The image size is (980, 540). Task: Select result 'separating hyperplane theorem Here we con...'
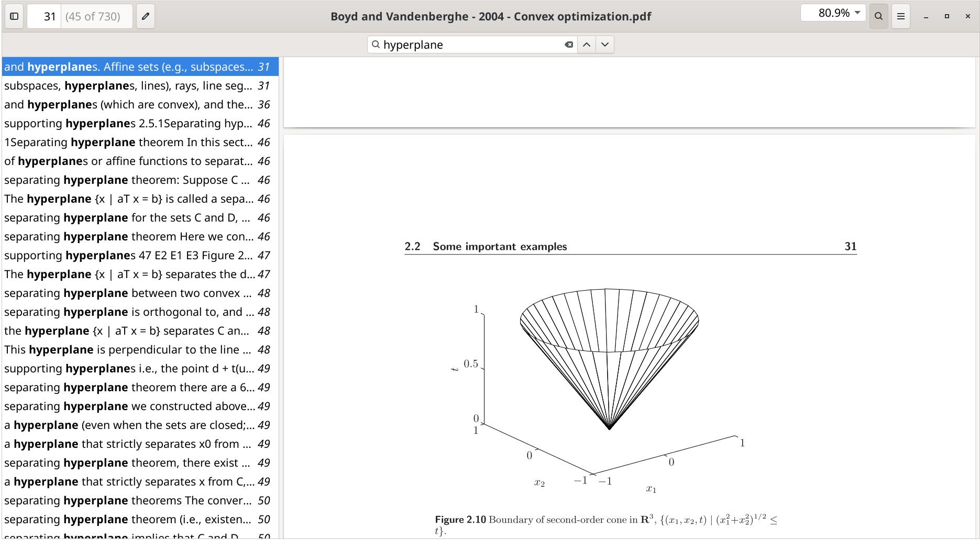[x=140, y=237]
